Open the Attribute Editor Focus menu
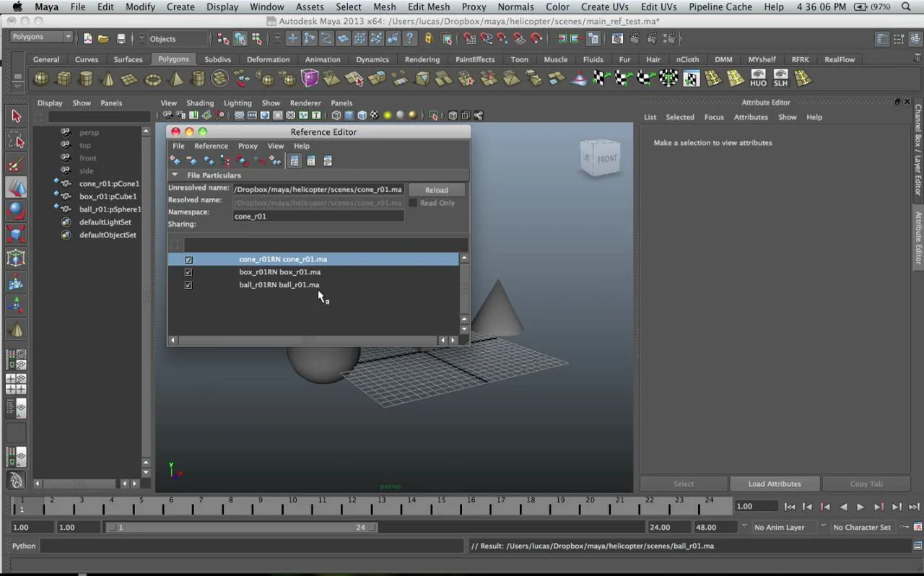Image resolution: width=924 pixels, height=576 pixels. pyautogui.click(x=714, y=117)
